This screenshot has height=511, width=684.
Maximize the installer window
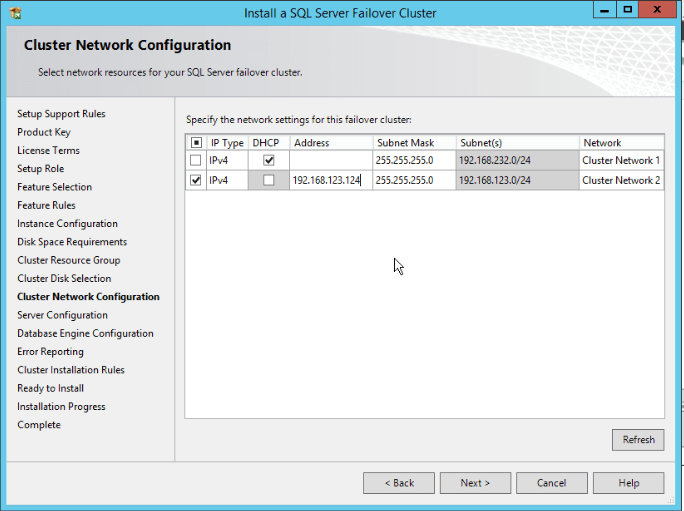[x=627, y=10]
